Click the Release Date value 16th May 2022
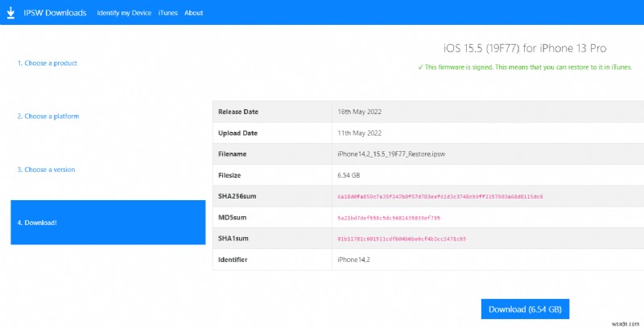Viewport: 644px width, 328px height. [359, 112]
